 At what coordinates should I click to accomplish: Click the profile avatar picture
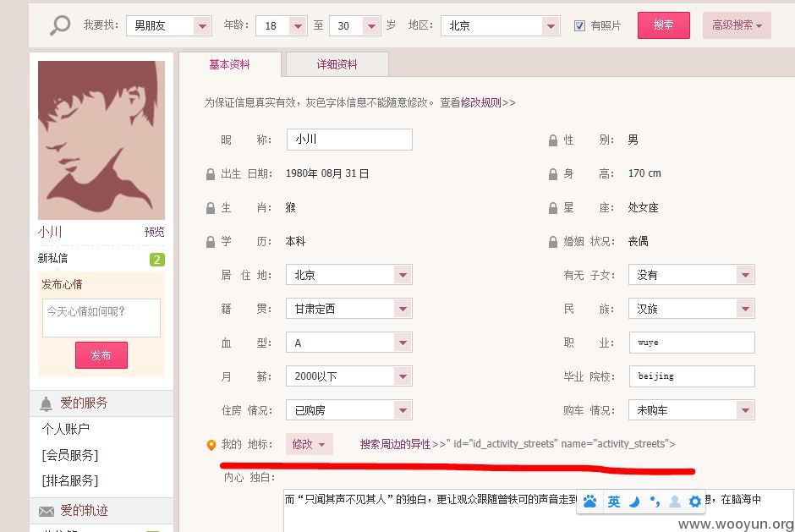pos(101,140)
